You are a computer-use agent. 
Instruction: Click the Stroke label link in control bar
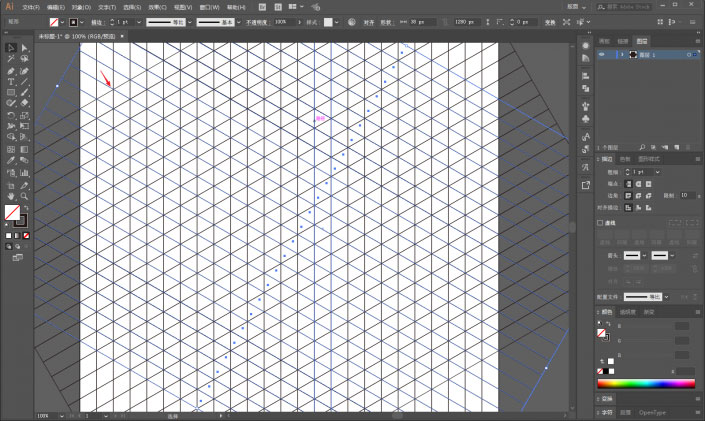click(x=97, y=22)
